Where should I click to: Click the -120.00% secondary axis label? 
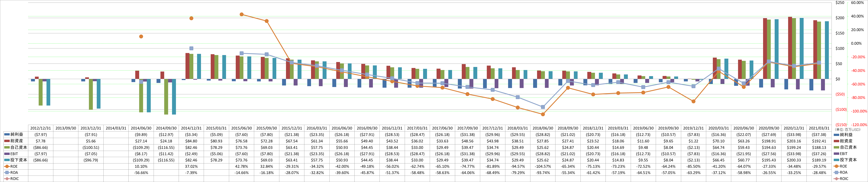coord(859,125)
